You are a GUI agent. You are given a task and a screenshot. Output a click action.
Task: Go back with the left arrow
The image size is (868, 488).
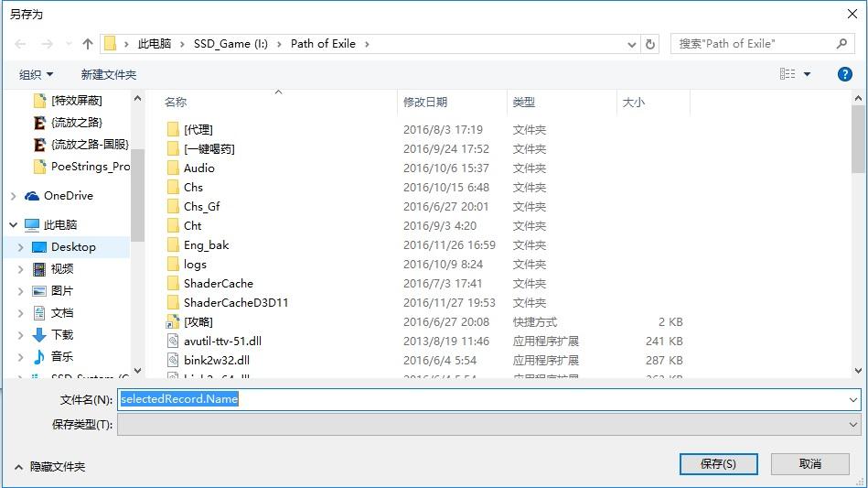coord(20,44)
